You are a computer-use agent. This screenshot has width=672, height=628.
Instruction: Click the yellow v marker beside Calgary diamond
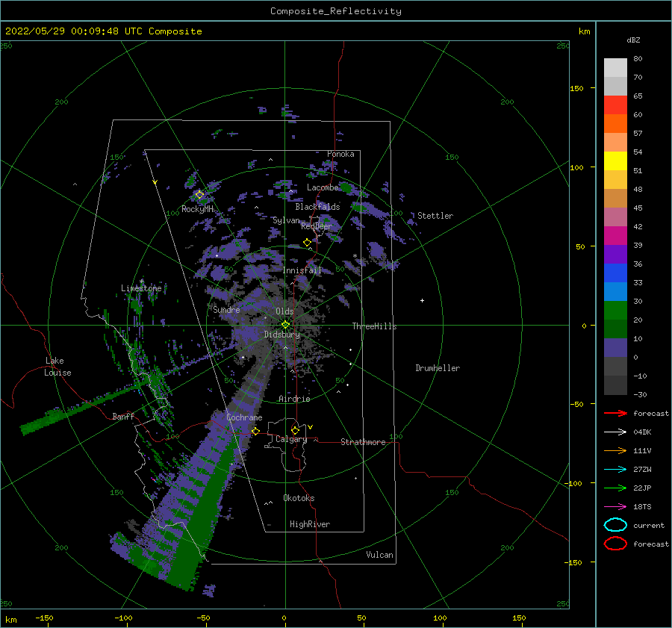pyautogui.click(x=311, y=427)
